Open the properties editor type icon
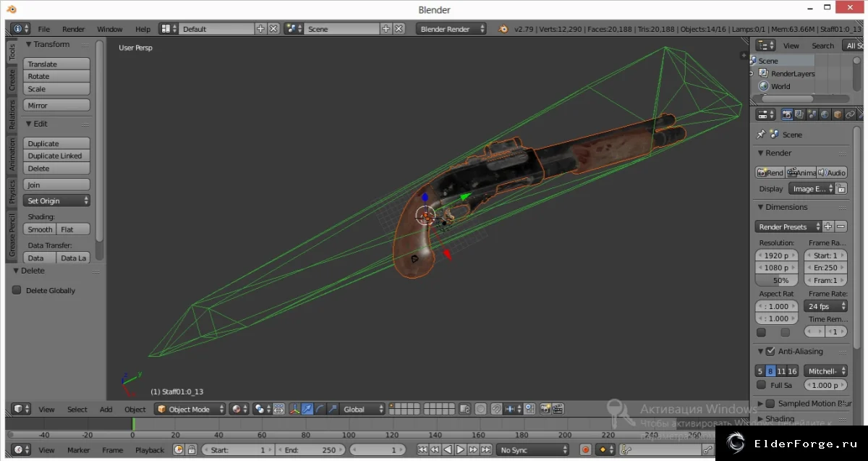868x461 pixels. pyautogui.click(x=765, y=114)
